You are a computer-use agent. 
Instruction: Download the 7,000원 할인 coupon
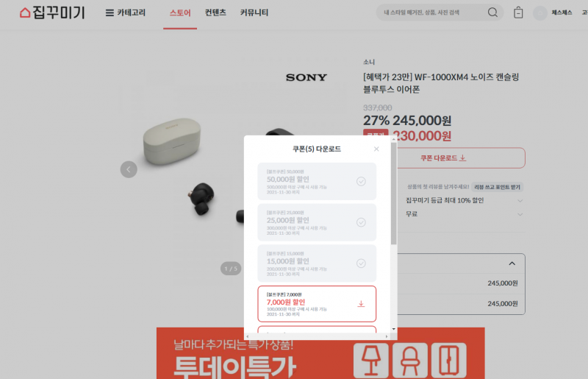point(361,303)
